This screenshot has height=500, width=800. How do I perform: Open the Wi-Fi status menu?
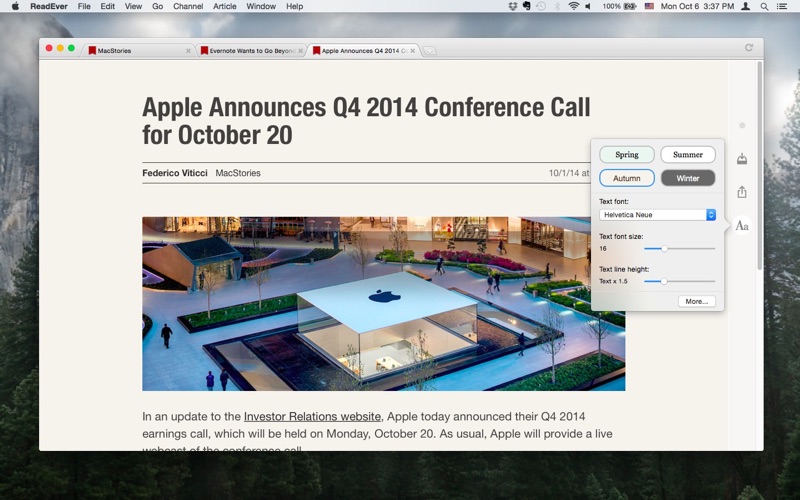click(x=573, y=6)
